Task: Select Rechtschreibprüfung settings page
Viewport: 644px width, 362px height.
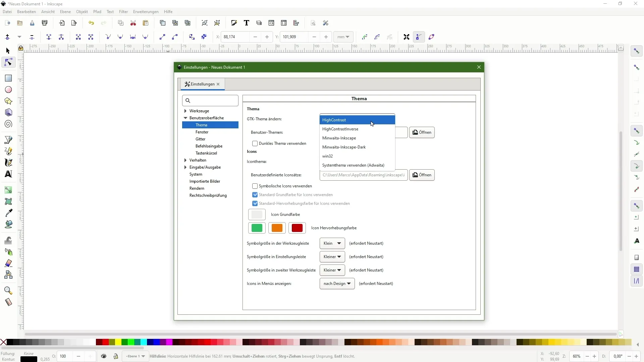Action: (208, 195)
